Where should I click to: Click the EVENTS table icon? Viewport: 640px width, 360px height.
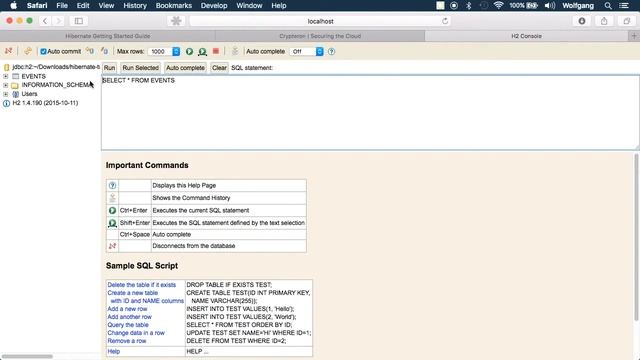[16, 76]
